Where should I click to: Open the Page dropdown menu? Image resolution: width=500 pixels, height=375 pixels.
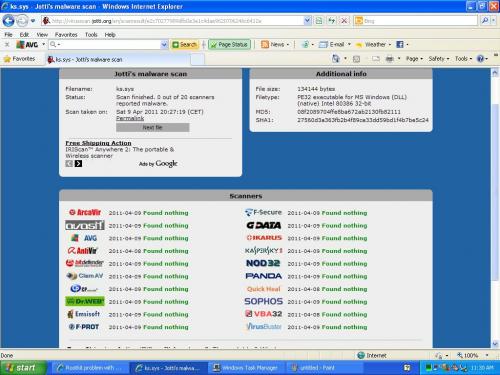[x=414, y=59]
